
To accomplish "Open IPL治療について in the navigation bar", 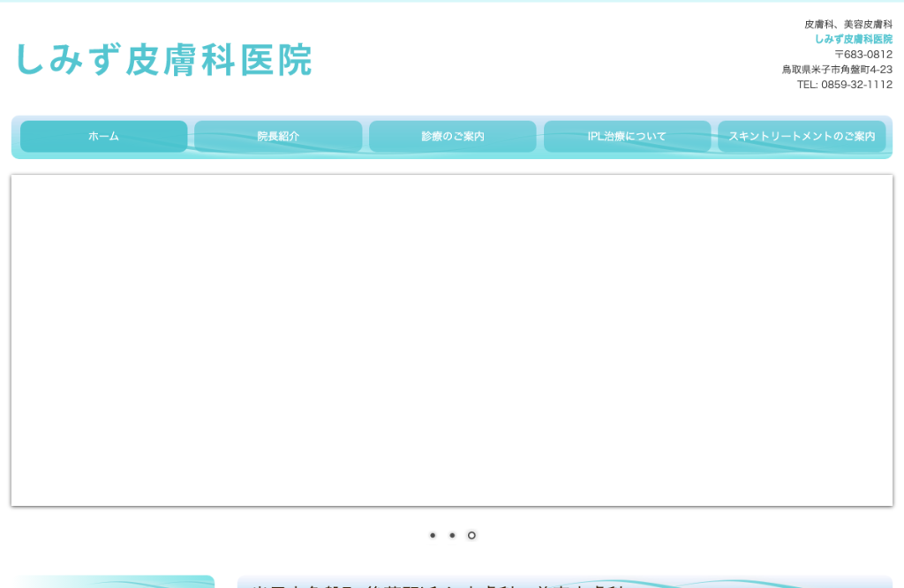I will coord(628,137).
